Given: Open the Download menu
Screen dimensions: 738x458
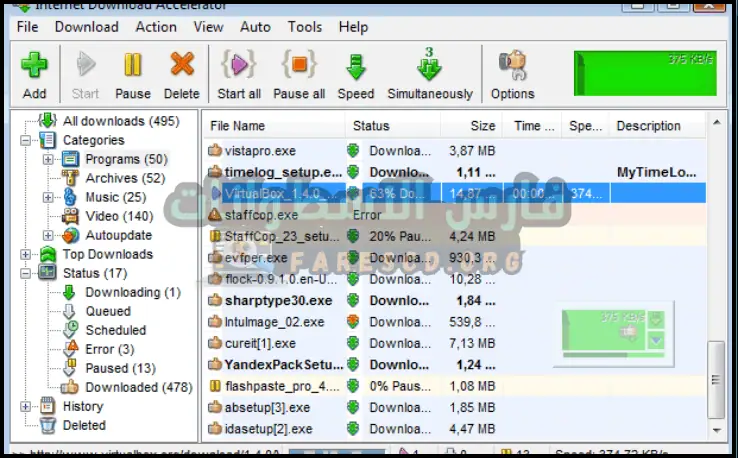Looking at the screenshot, I should click(86, 27).
